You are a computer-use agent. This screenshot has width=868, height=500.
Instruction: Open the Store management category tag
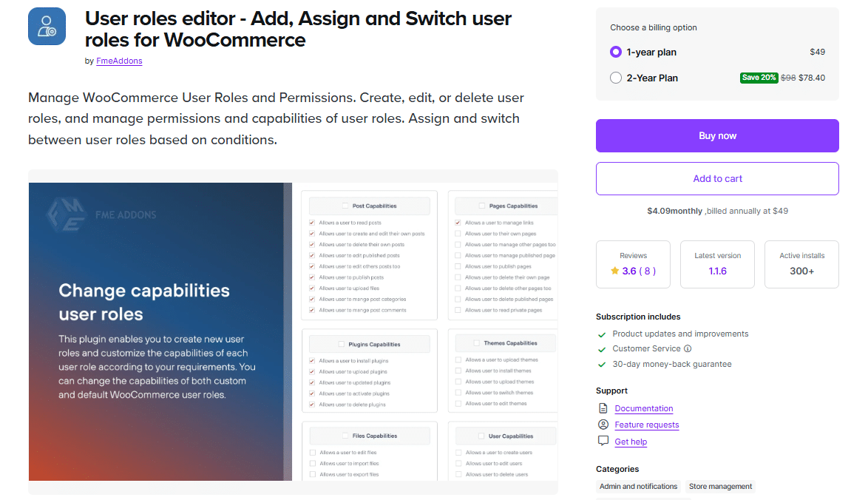coord(720,487)
